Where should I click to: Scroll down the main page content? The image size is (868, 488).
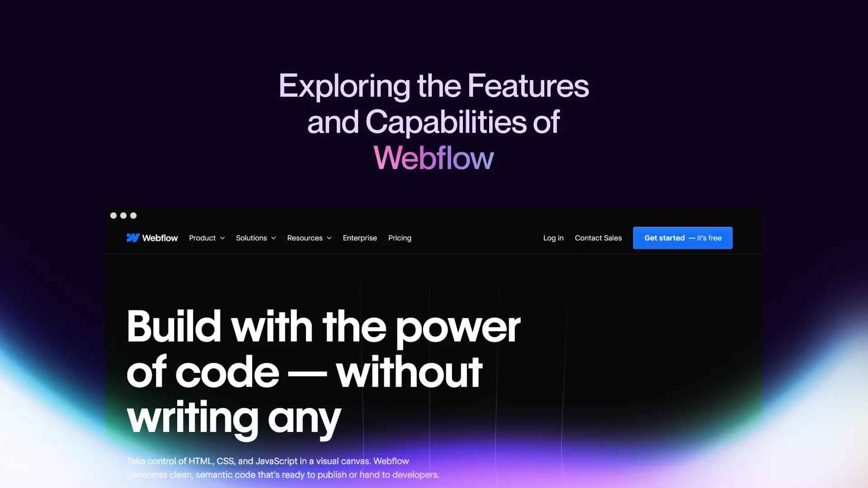(x=434, y=371)
